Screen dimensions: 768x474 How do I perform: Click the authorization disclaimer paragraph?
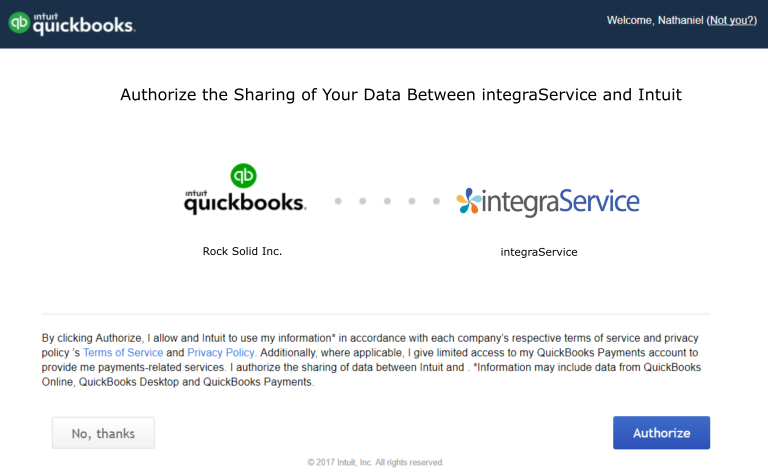[x=371, y=360]
